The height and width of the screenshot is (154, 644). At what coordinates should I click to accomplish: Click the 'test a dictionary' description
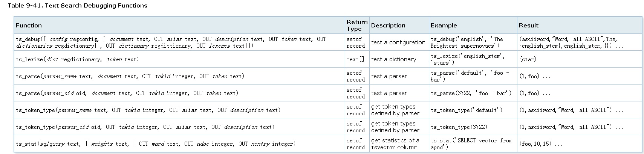coord(393,59)
